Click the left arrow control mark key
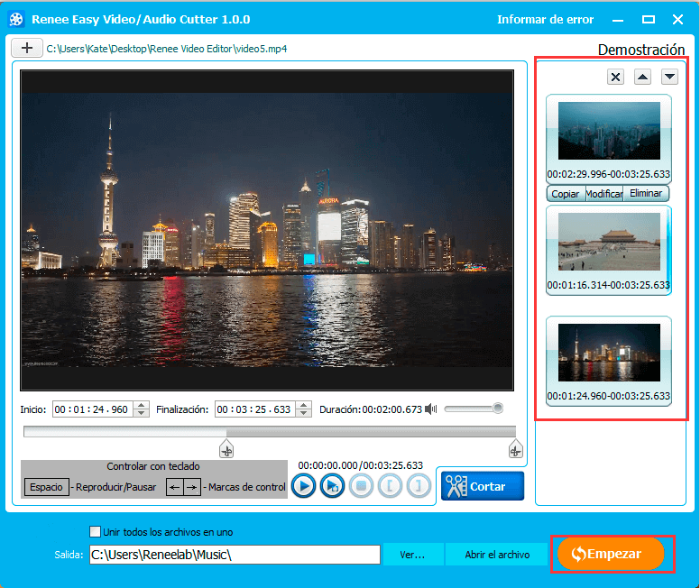700x588 pixels. (175, 487)
